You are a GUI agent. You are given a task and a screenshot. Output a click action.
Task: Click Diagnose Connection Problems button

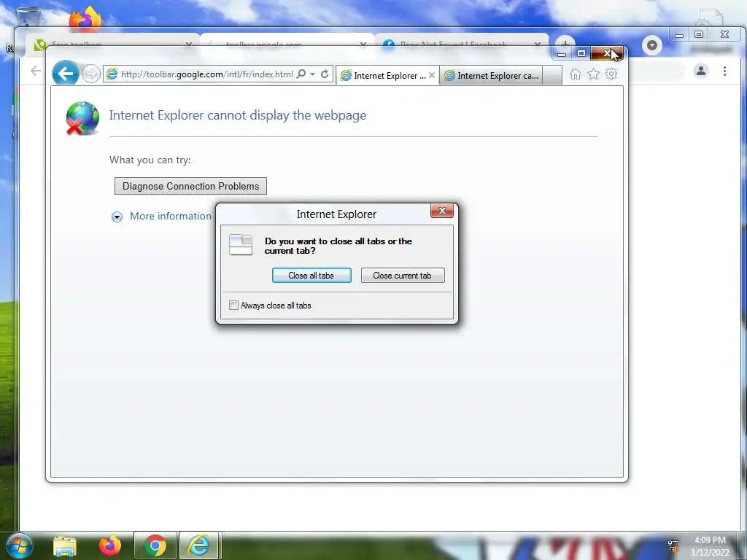coord(190,186)
